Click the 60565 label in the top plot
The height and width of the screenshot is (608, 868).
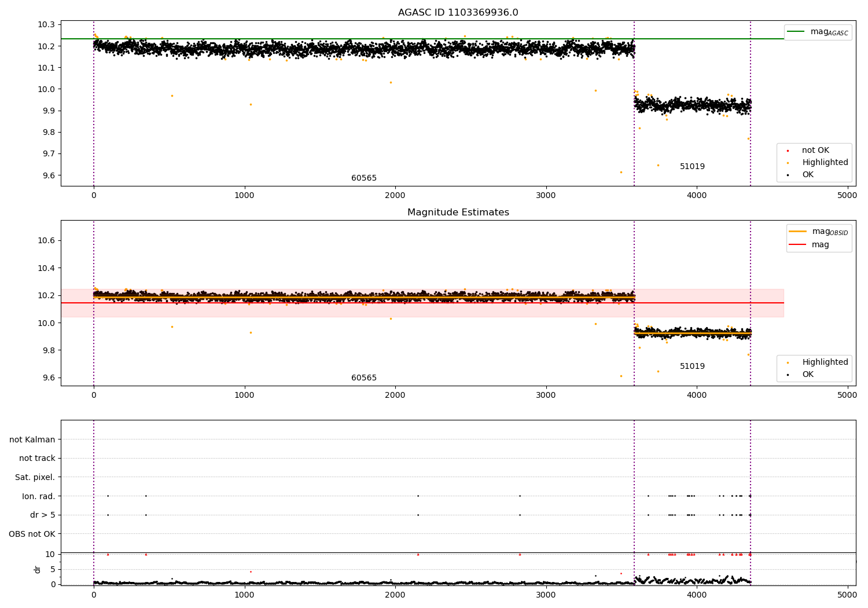(x=364, y=178)
